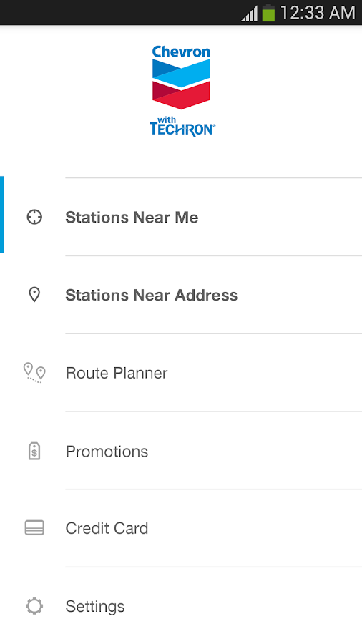This screenshot has width=362, height=644.
Task: Tap the battery icon in status bar
Action: pos(268,12)
